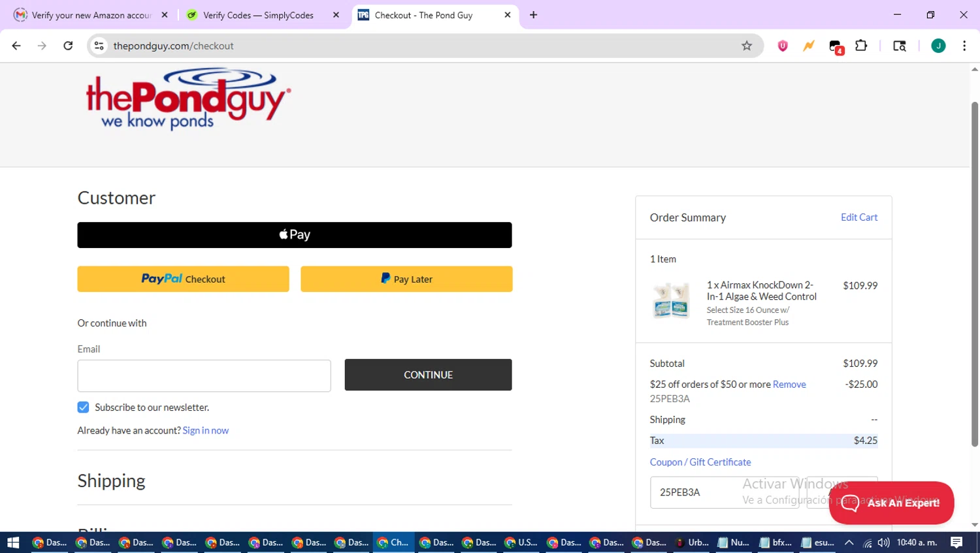This screenshot has width=980, height=553.
Task: Open the Nu... Notepad taskbar item
Action: pyautogui.click(x=734, y=543)
